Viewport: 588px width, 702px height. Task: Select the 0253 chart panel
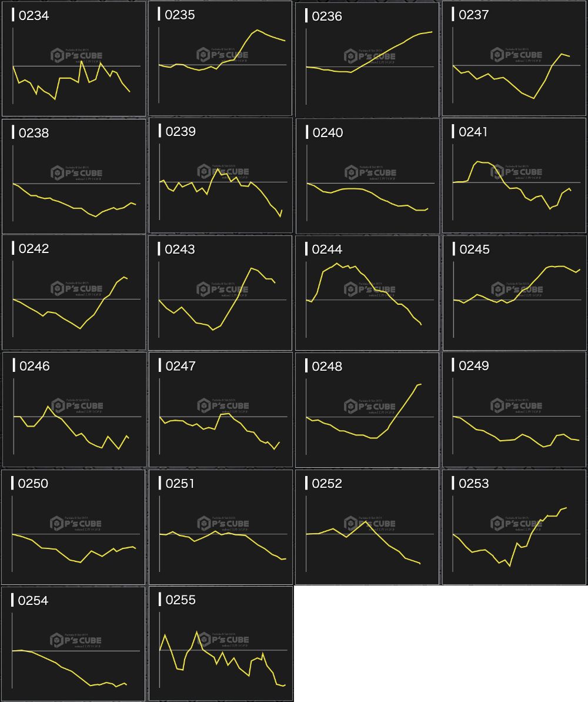(514, 527)
